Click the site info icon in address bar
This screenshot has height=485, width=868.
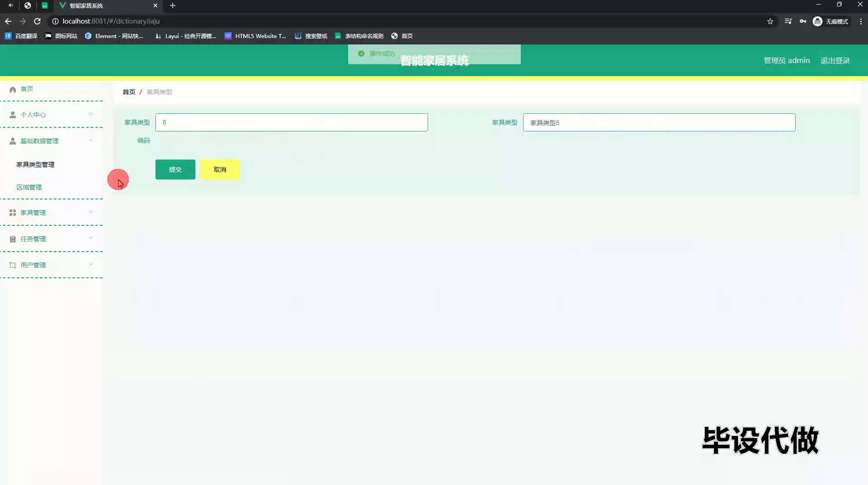click(x=55, y=21)
